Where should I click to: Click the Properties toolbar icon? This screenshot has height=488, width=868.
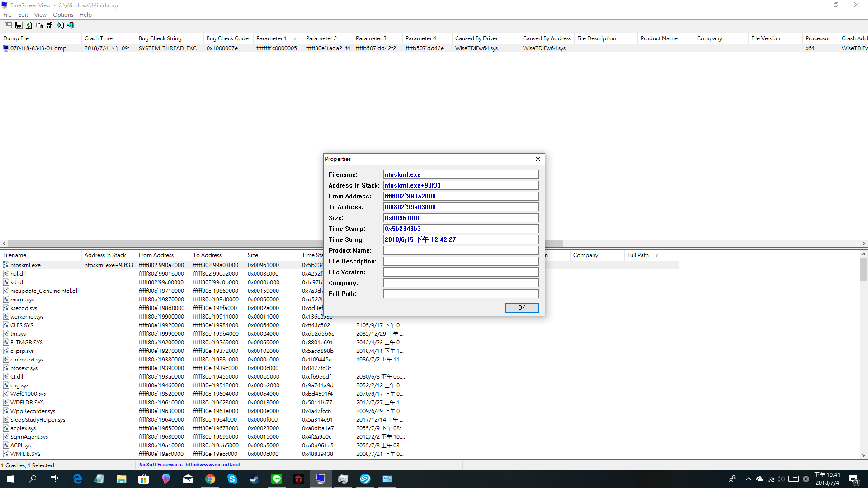50,25
